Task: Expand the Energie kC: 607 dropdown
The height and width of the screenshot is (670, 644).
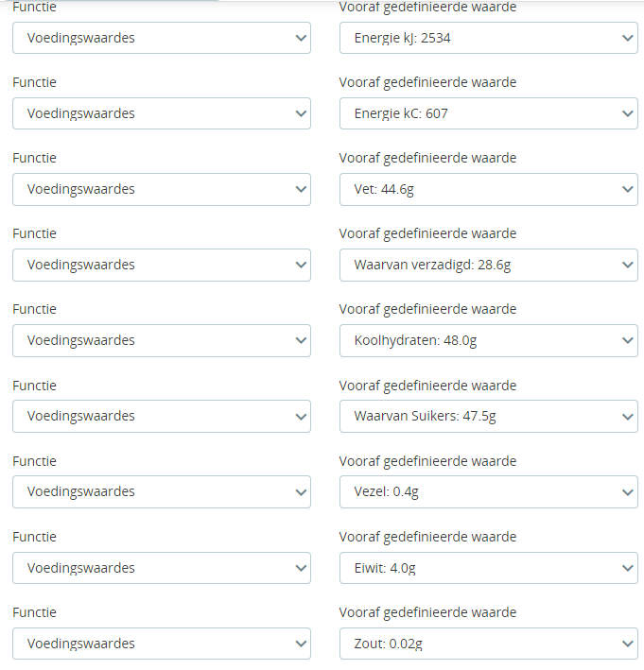Action: (488, 113)
